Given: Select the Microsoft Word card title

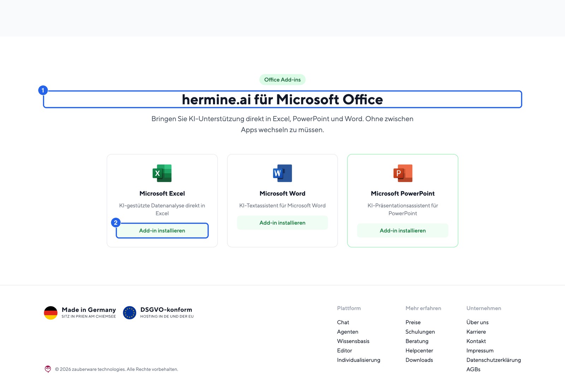Looking at the screenshot, I should [x=282, y=193].
